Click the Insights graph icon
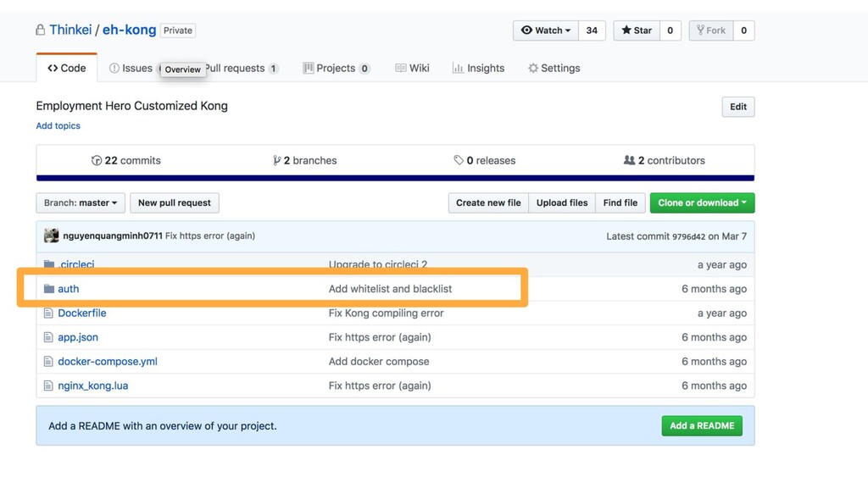The width and height of the screenshot is (868, 488). click(x=458, y=68)
